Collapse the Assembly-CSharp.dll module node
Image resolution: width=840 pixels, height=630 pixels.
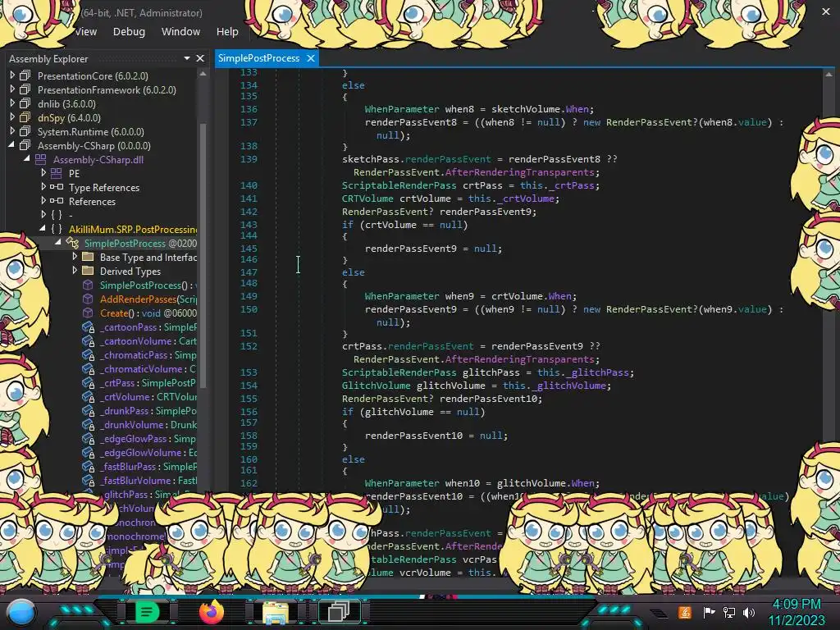(x=27, y=159)
